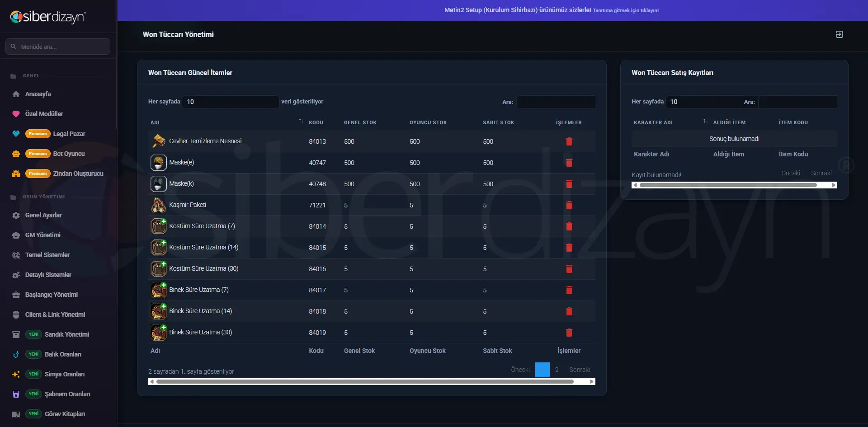Click the Maske(e) item thumbnail
Viewport: 868px width, 427px height.
point(158,163)
